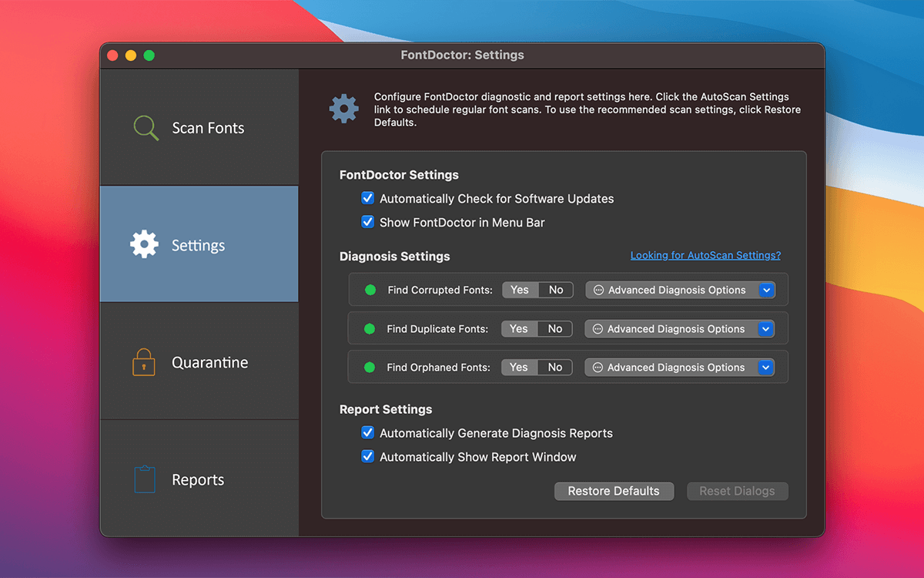This screenshot has height=578, width=924.
Task: Open Advanced Diagnosis Options for Duplicate Fonts
Action: pyautogui.click(x=679, y=328)
